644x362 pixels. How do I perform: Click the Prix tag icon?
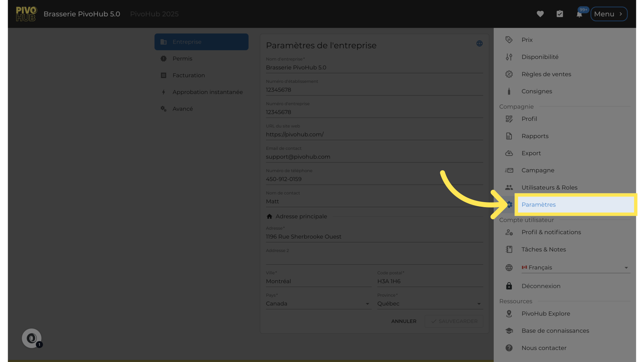pyautogui.click(x=509, y=40)
